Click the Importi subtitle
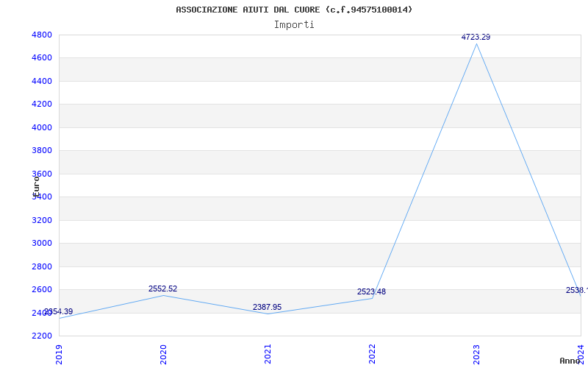Image resolution: width=588 pixels, height=368 pixels. tap(294, 25)
